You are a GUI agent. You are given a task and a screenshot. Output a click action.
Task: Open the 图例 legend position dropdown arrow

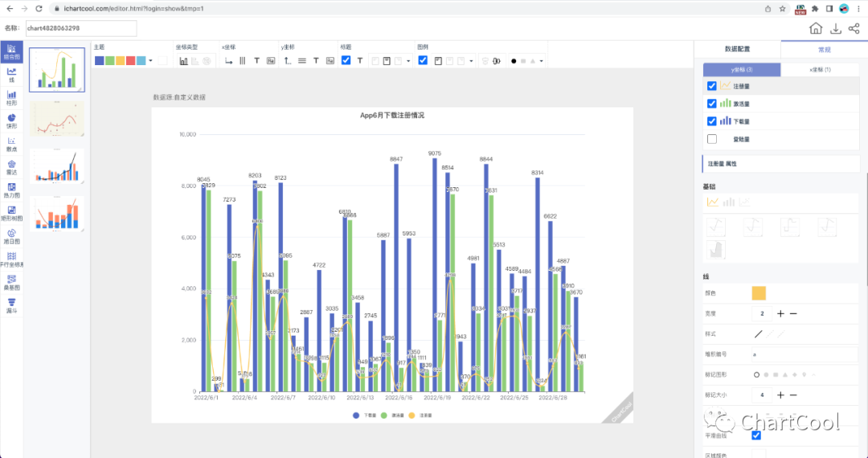point(471,60)
